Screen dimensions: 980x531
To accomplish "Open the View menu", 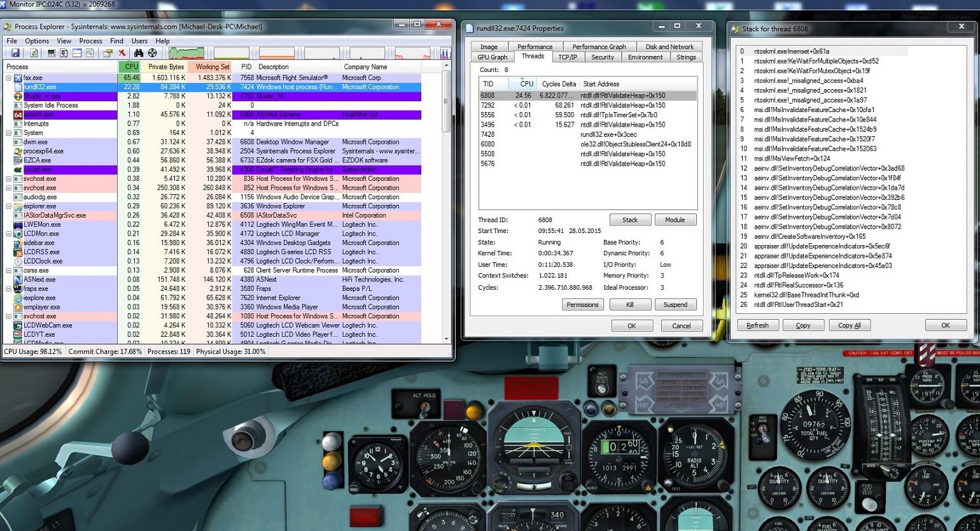I will pyautogui.click(x=64, y=41).
